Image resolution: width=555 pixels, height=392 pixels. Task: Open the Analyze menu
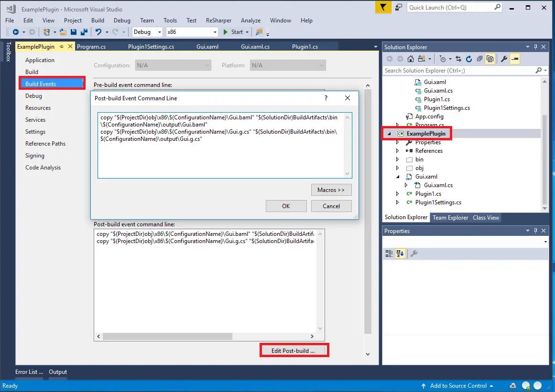[250, 21]
